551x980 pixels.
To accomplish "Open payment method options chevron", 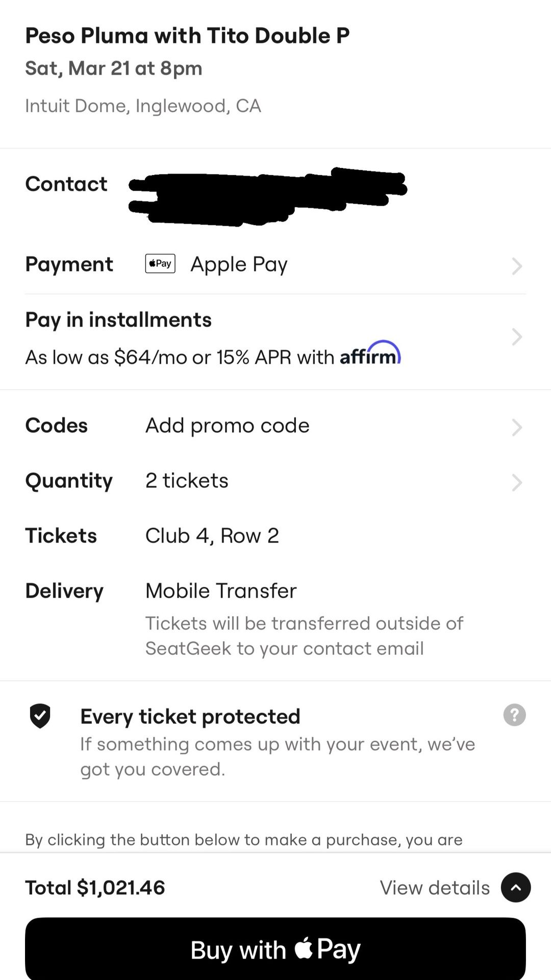I will pyautogui.click(x=517, y=266).
